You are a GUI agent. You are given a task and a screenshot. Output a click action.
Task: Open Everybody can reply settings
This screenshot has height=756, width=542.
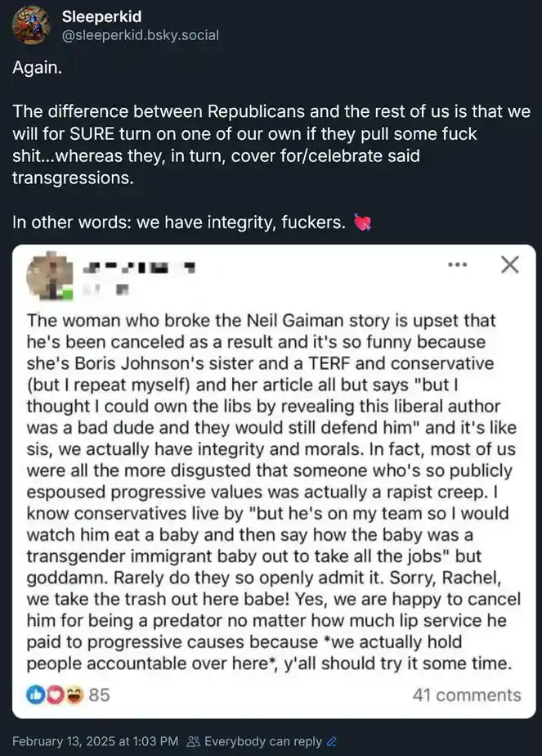point(263,741)
